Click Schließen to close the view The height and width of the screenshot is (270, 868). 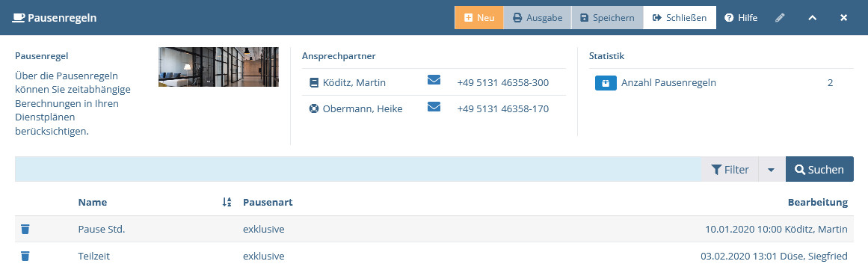pos(680,18)
